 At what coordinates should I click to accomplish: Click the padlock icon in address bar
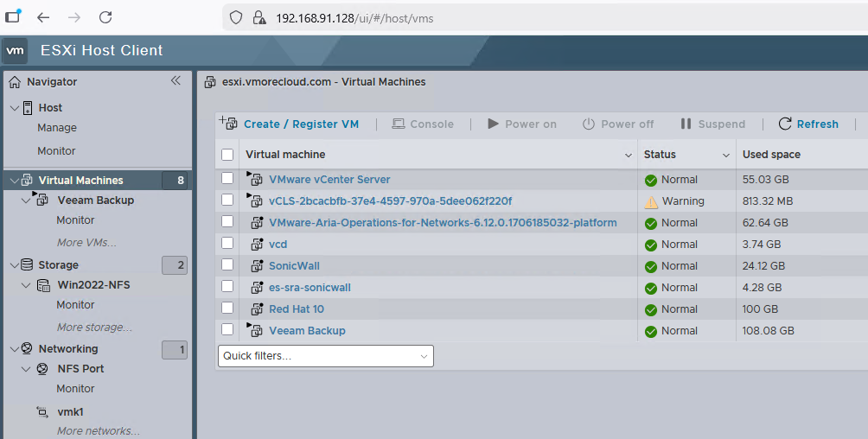pyautogui.click(x=258, y=18)
